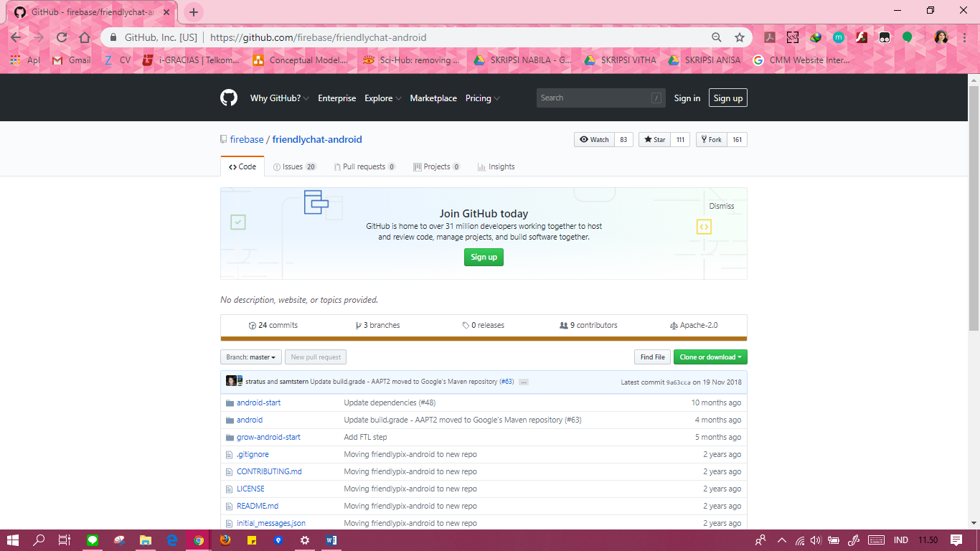
Task: Open the android-start folder
Action: click(x=258, y=402)
